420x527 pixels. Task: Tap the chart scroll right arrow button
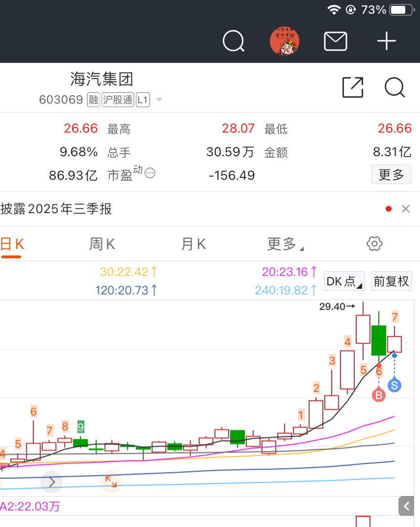(52, 482)
